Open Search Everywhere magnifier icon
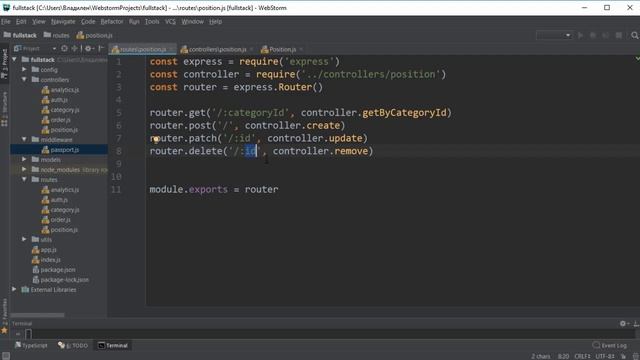This screenshot has height=360, width=640. click(x=634, y=36)
